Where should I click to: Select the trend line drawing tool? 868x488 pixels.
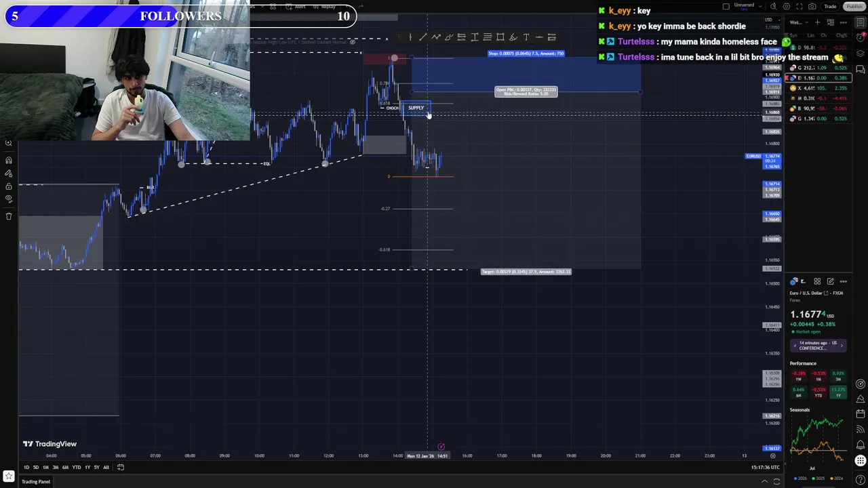423,37
